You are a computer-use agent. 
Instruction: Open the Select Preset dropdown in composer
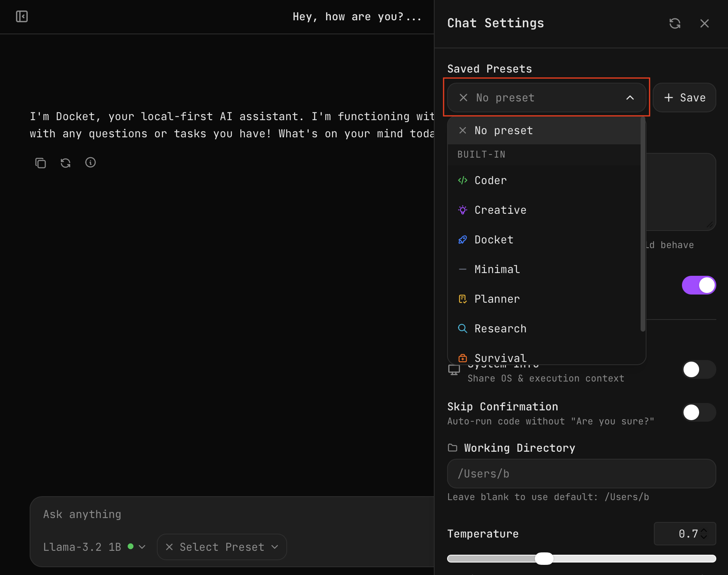pos(221,547)
